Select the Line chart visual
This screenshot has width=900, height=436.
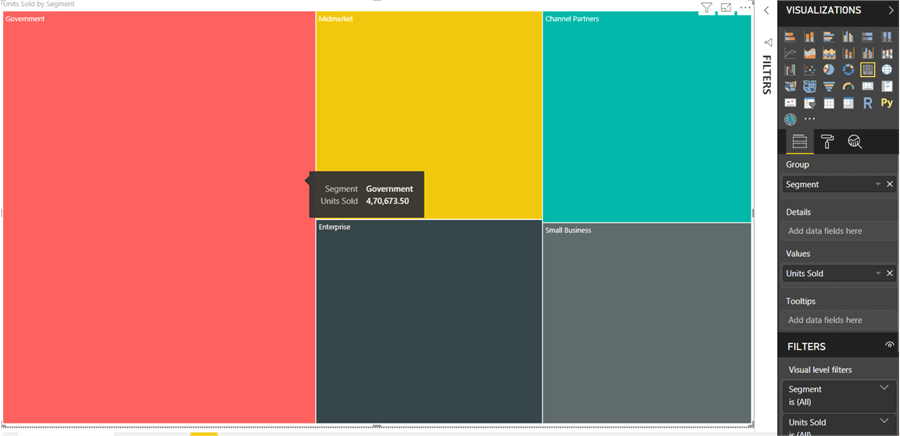pos(790,53)
